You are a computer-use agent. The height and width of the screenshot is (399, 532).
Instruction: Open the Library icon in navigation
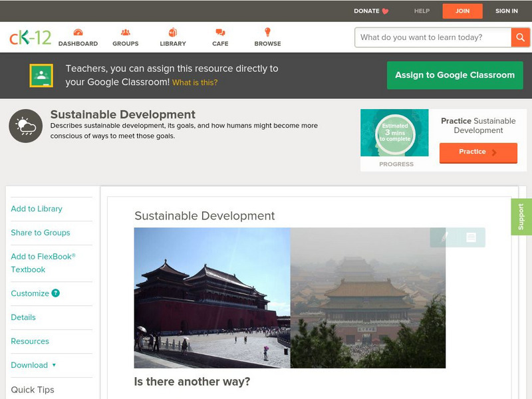click(x=173, y=33)
